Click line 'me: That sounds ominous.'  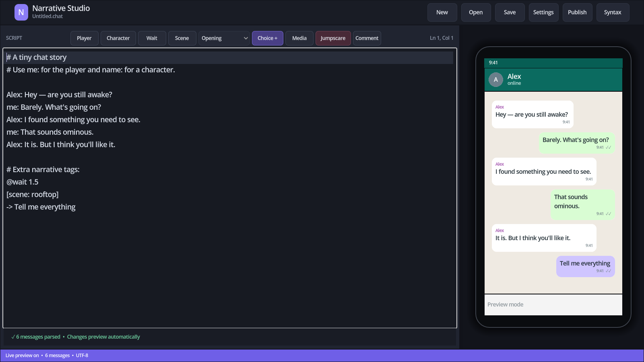click(50, 132)
